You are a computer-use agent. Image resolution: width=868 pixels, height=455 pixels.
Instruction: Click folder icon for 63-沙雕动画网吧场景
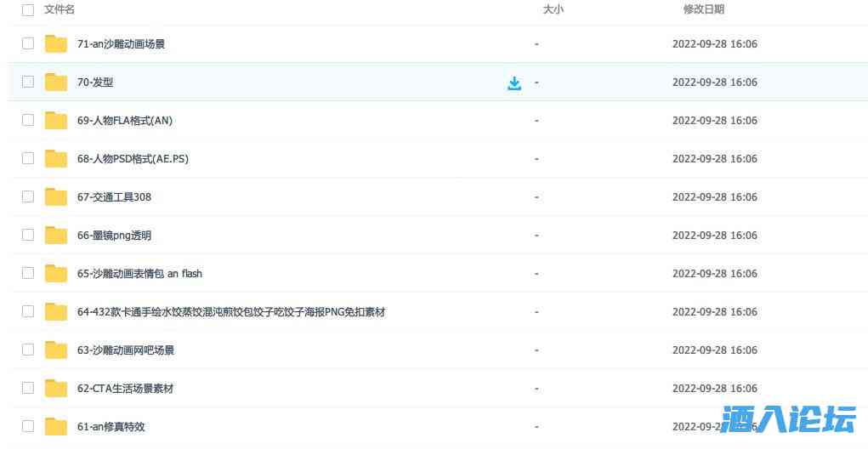point(56,350)
